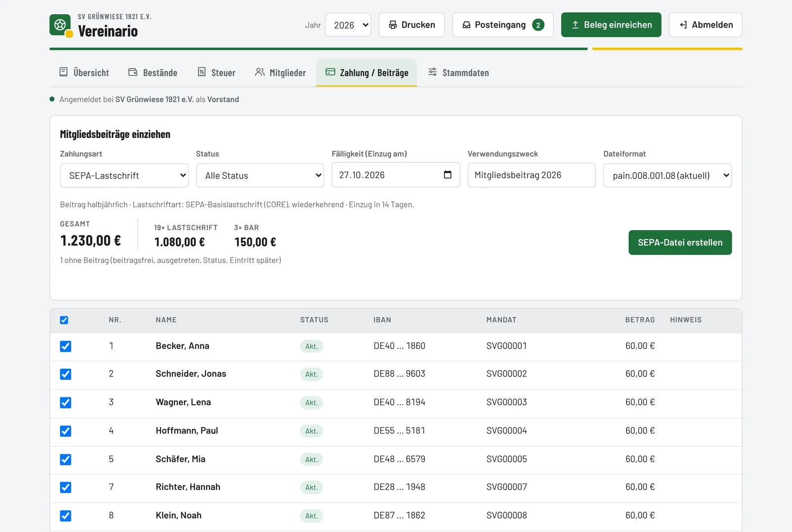
Task: Click the Steuer tab
Action: pos(216,73)
